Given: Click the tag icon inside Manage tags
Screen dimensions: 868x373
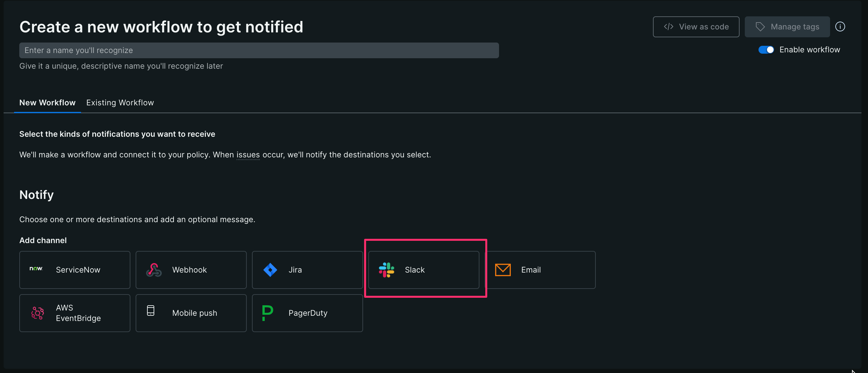Looking at the screenshot, I should pos(760,27).
